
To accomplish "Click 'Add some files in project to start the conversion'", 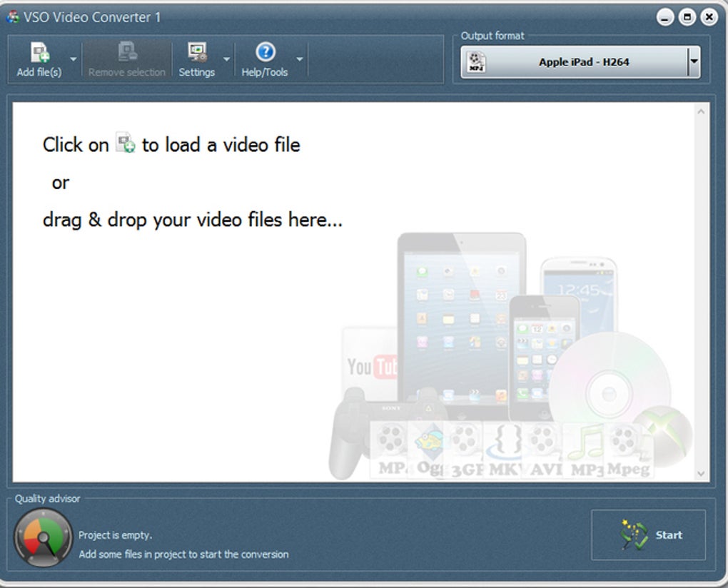I will (x=183, y=554).
